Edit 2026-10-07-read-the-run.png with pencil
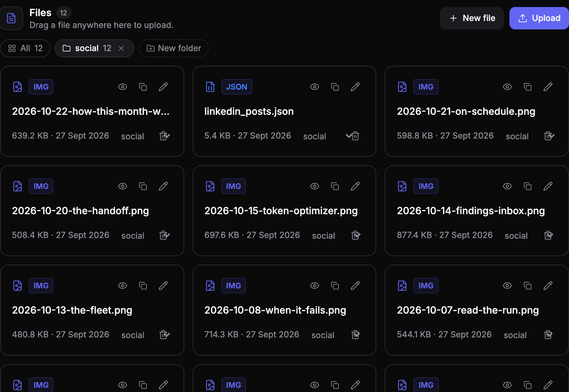Screen dimensions: 569x392 click(x=548, y=286)
